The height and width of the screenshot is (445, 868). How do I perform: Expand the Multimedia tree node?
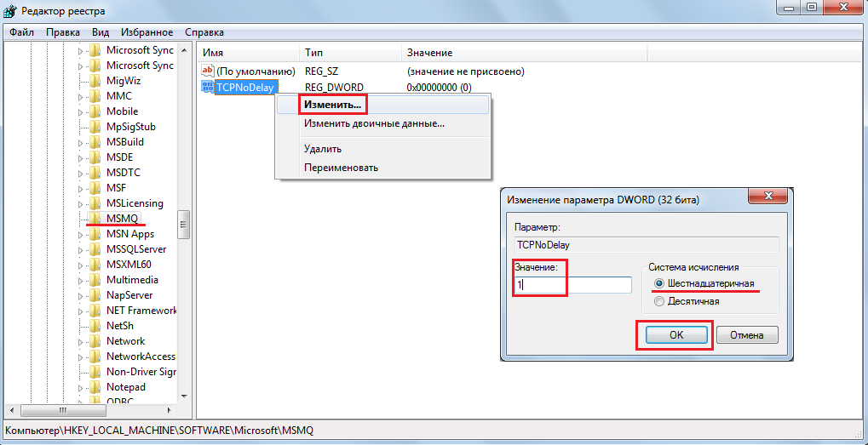coord(80,280)
